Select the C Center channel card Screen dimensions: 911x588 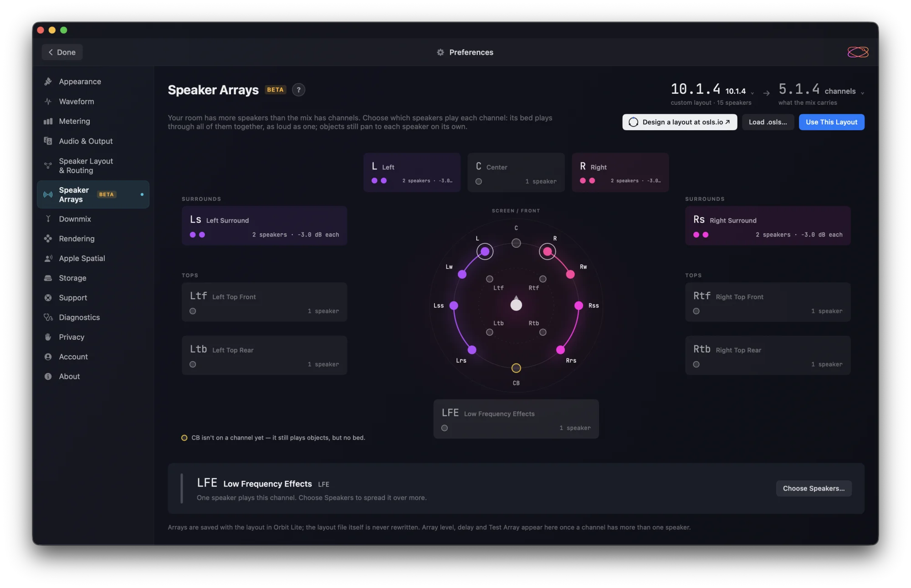click(516, 173)
